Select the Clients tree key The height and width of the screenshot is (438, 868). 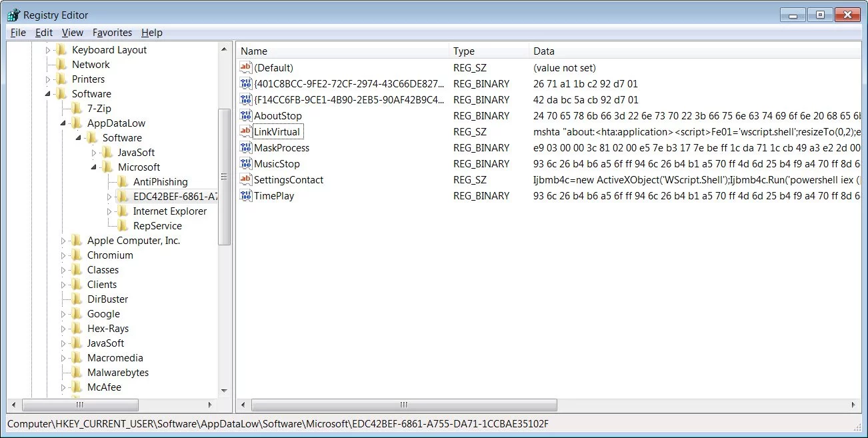point(102,285)
